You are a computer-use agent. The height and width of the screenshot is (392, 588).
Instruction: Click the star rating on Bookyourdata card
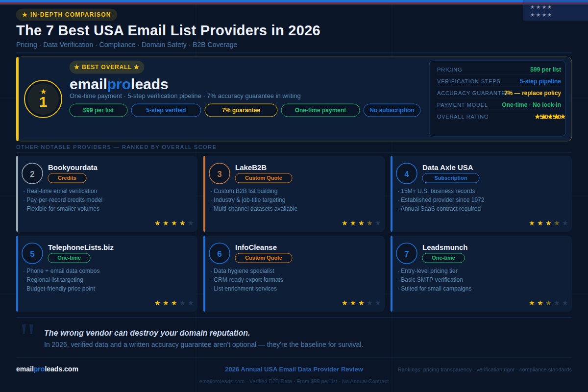click(x=174, y=223)
